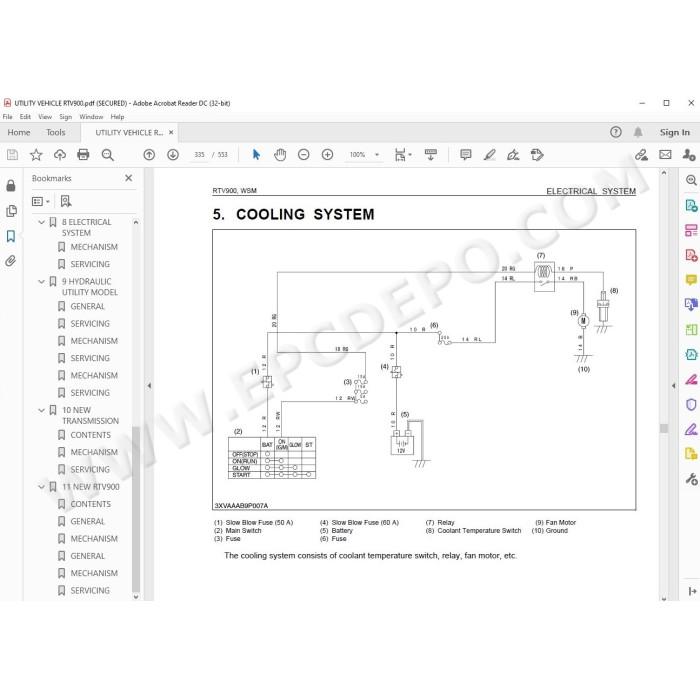The width and height of the screenshot is (700, 700).
Task: Close the UTILITY VEHICLE document tab
Action: tap(171, 133)
